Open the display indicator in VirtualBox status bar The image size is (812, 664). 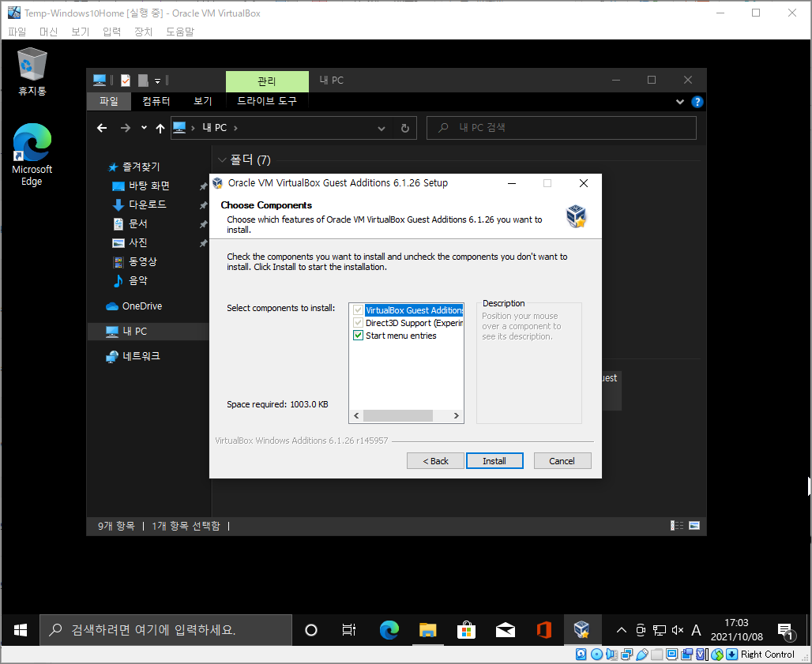(671, 655)
